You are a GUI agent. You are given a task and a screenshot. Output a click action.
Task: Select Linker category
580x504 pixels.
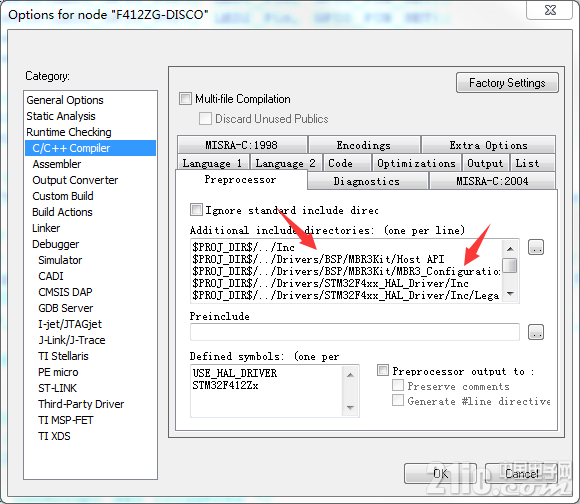46,228
